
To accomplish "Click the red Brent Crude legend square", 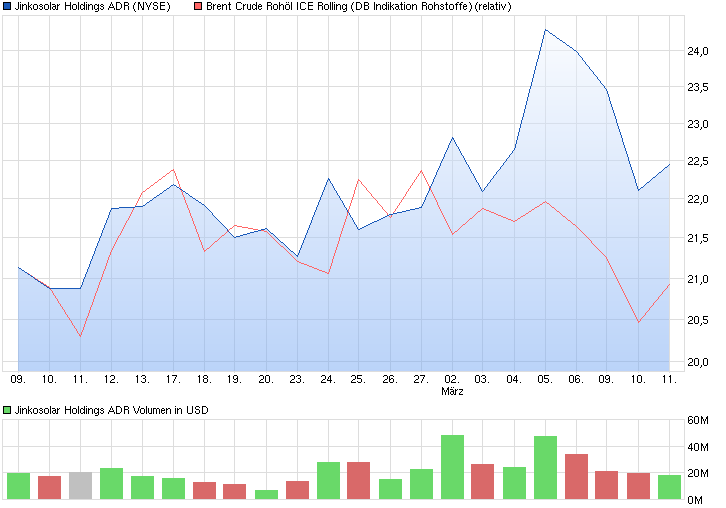I will tap(198, 6).
